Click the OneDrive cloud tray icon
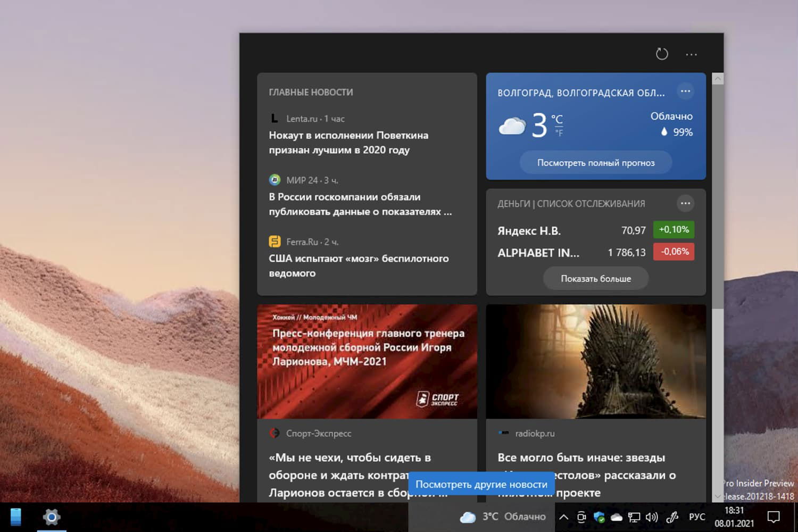Image resolution: width=798 pixels, height=532 pixels. 616,517
